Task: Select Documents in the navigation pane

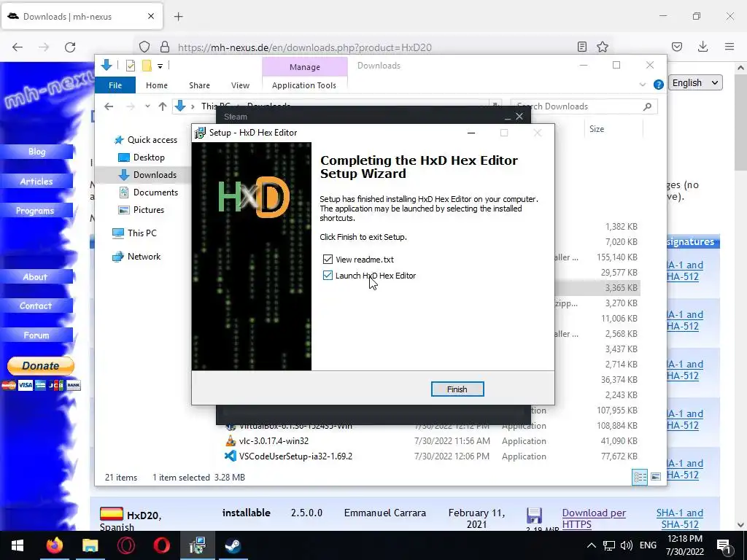Action: (x=149, y=192)
